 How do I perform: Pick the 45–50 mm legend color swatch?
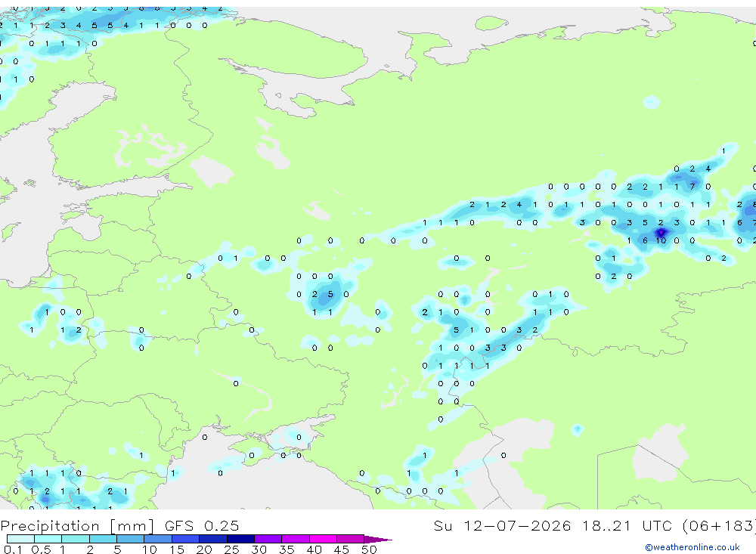(x=351, y=539)
